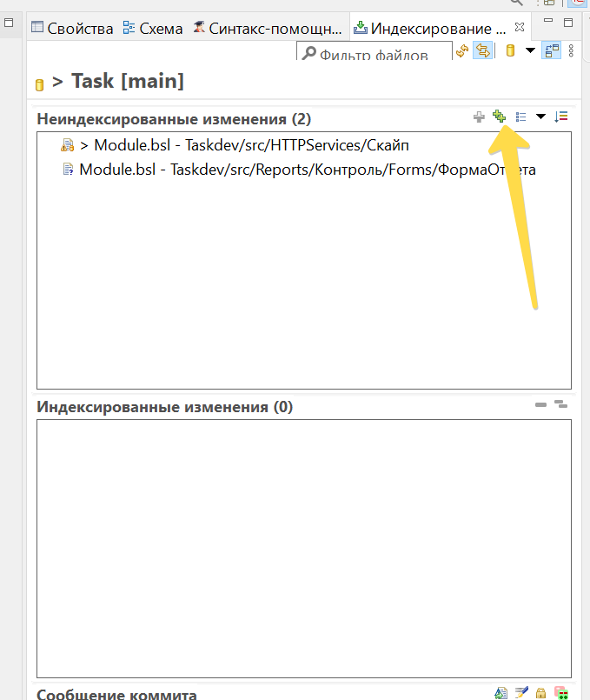Click the amend previous commit icon

coord(501,693)
